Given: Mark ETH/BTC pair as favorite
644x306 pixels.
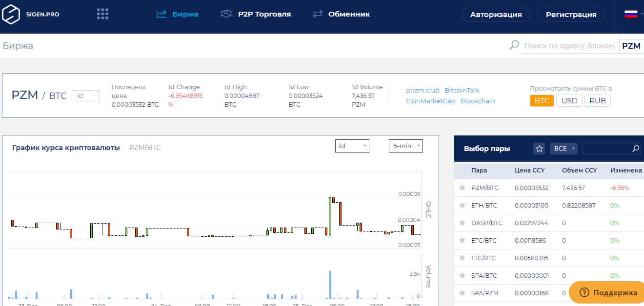Looking at the screenshot, I should (x=462, y=205).
